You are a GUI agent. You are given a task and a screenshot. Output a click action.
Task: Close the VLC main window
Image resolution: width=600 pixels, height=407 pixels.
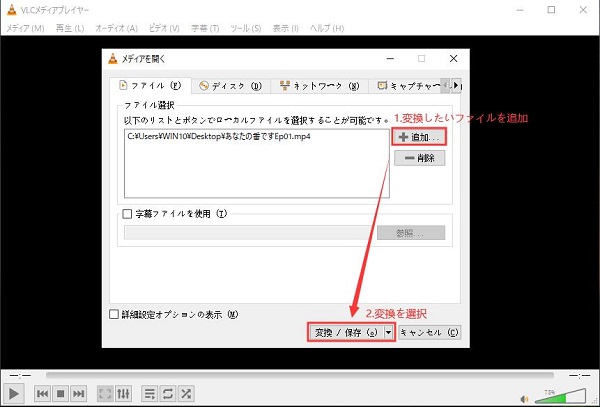coord(583,10)
